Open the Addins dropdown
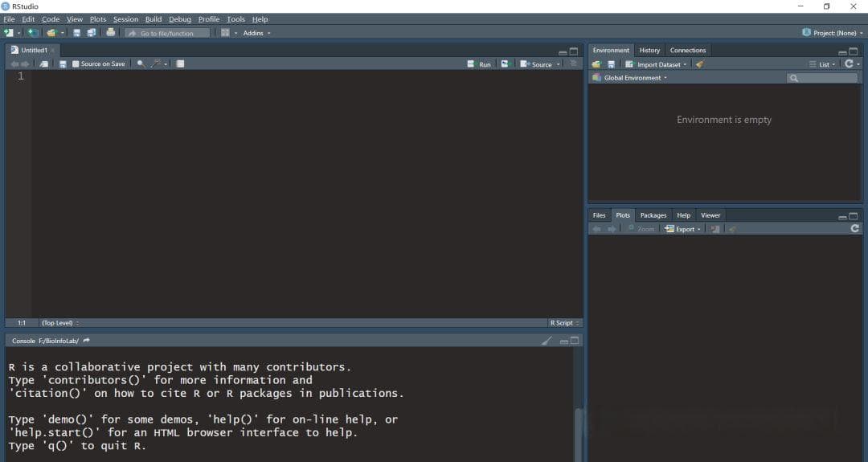868x462 pixels. [257, 33]
